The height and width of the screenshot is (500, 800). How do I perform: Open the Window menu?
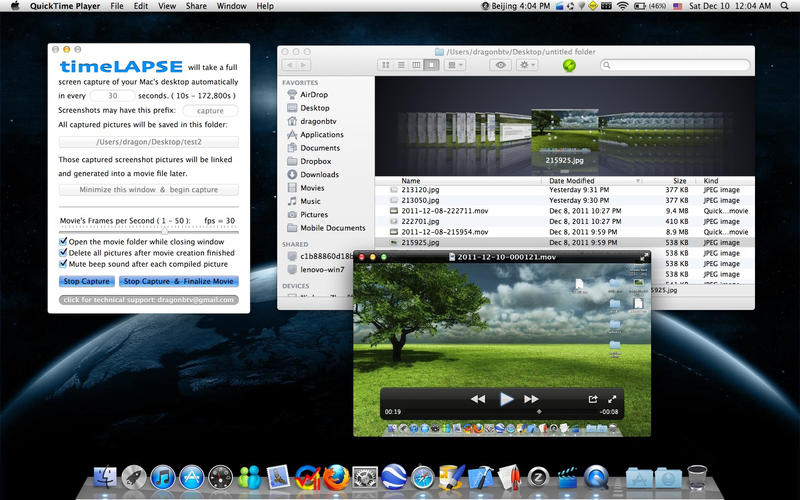pos(232,6)
